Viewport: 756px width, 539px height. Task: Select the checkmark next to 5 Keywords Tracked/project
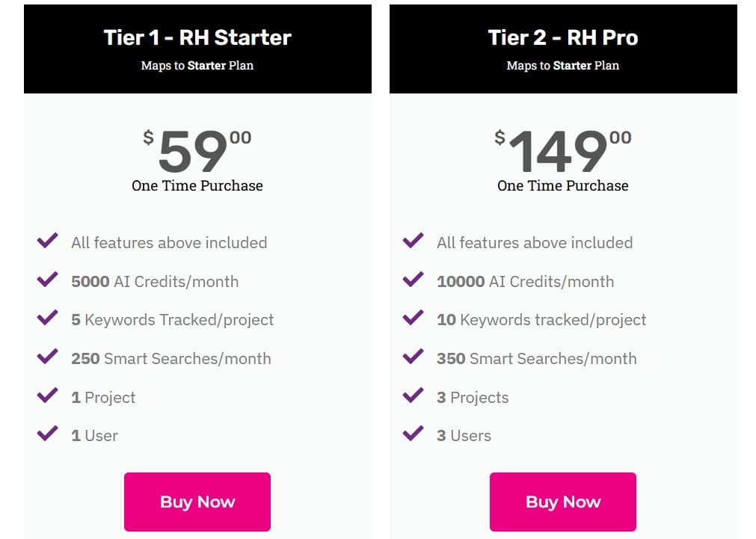coord(47,319)
